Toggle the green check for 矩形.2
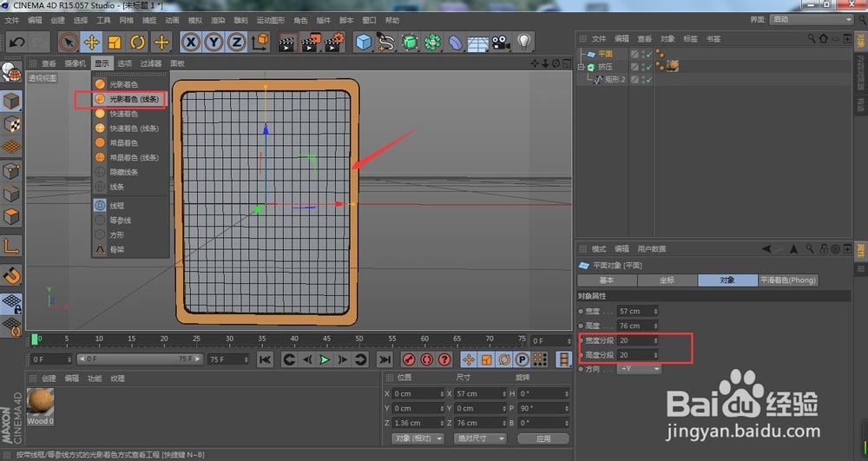Viewport: 868px width, 461px height. coord(648,80)
